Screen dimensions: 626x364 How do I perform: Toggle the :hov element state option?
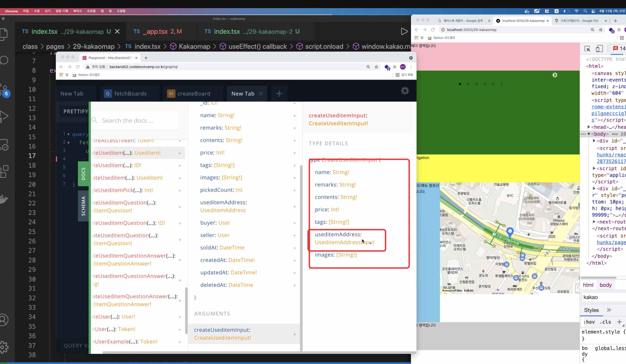pyautogui.click(x=589, y=322)
